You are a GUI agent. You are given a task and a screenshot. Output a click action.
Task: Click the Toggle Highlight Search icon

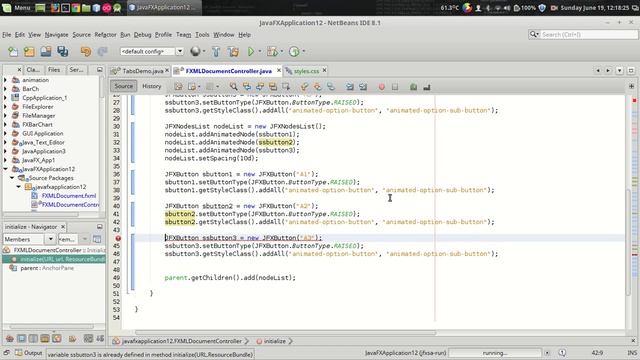(273, 87)
